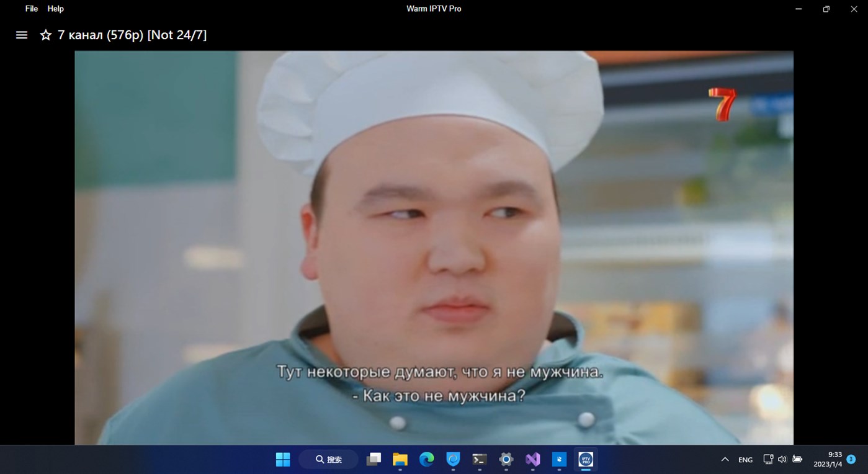Click the taskbar search box

tap(328, 459)
